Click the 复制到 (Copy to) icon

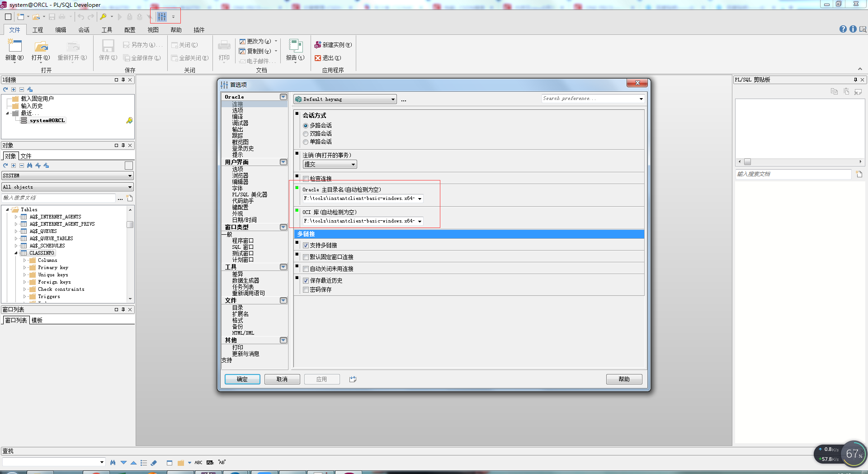242,51
